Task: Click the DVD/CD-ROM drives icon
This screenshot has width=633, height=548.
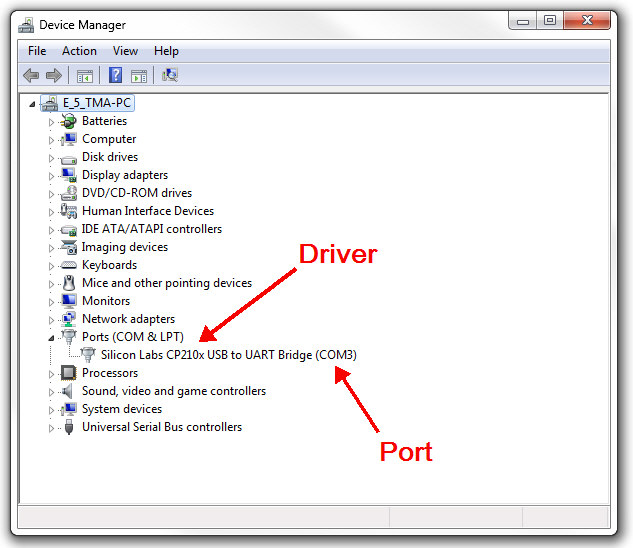Action: 68,193
